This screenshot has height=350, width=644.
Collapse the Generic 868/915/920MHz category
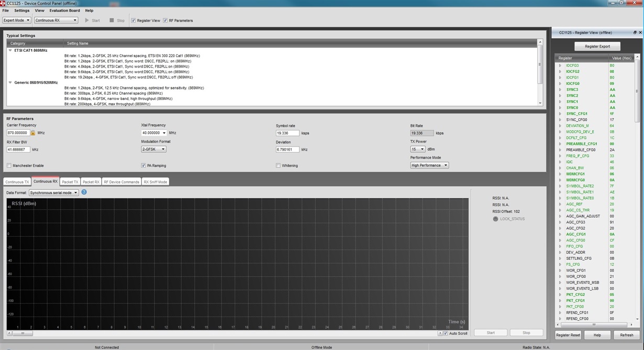tap(10, 82)
